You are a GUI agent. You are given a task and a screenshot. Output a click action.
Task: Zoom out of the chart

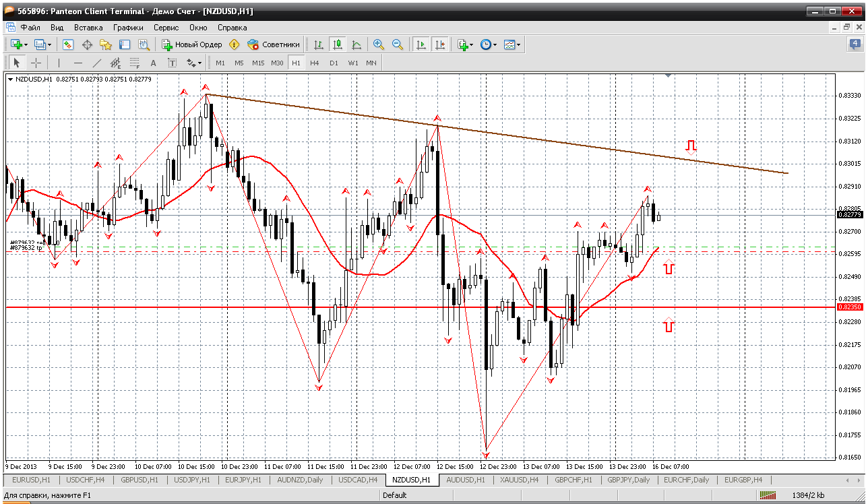398,44
